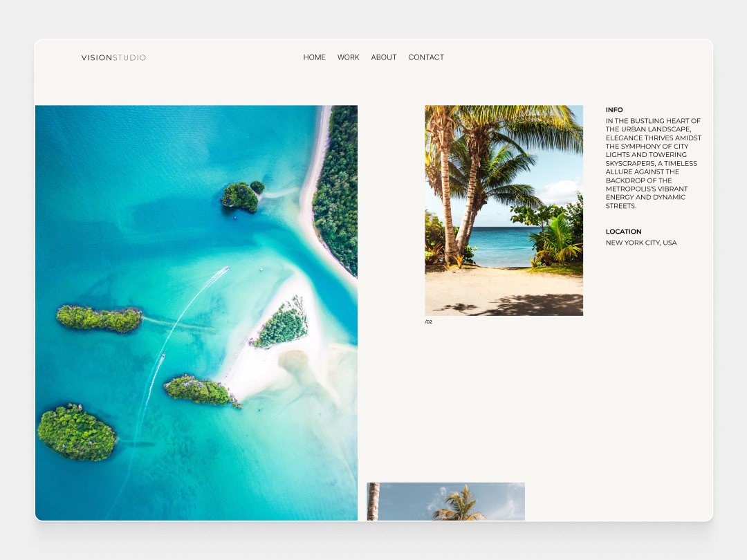Open the HOME menu item

click(315, 57)
